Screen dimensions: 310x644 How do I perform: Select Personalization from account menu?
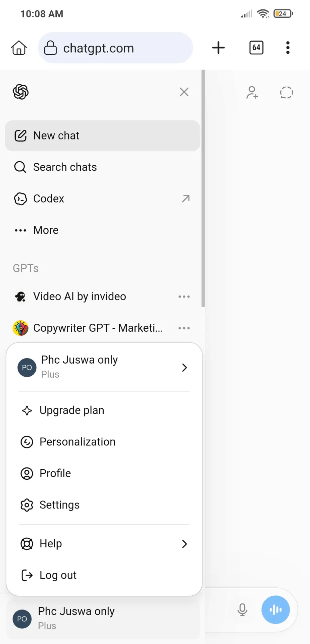coord(104,442)
